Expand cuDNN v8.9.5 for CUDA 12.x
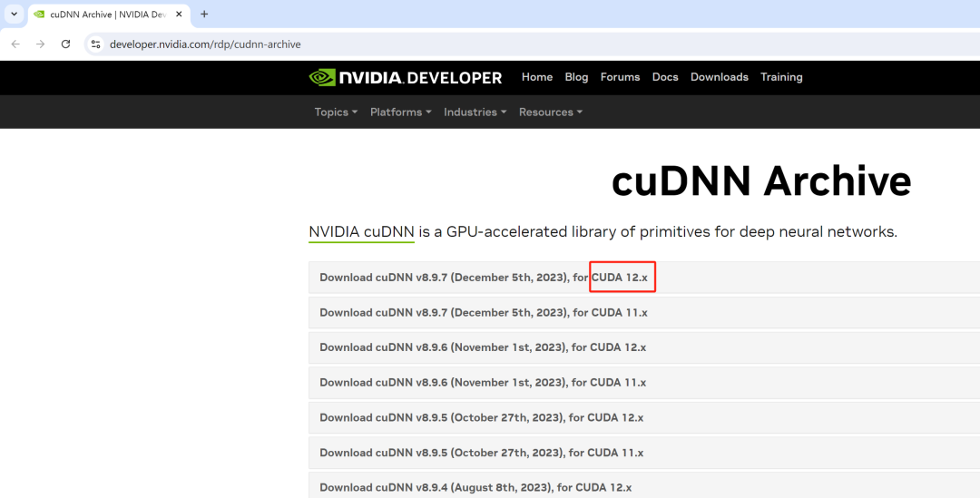Screen dimensions: 980x498 pyautogui.click(x=644, y=417)
